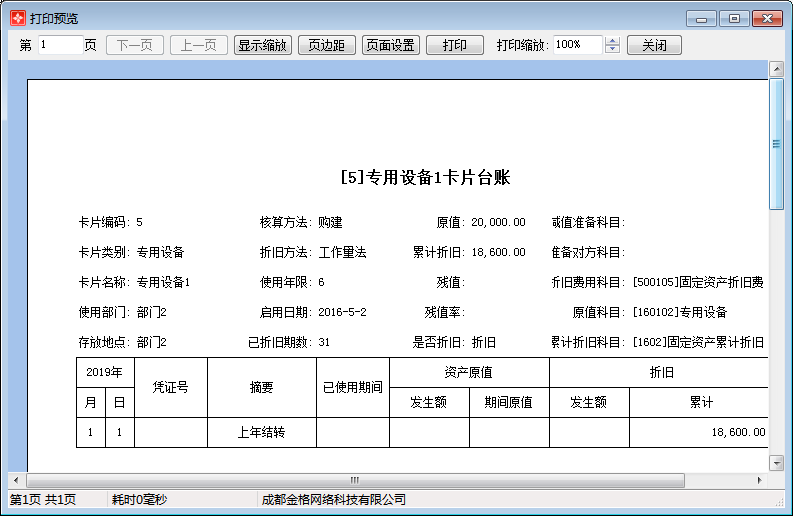Click the horizontal scrollbar right arrow

[x=761, y=480]
